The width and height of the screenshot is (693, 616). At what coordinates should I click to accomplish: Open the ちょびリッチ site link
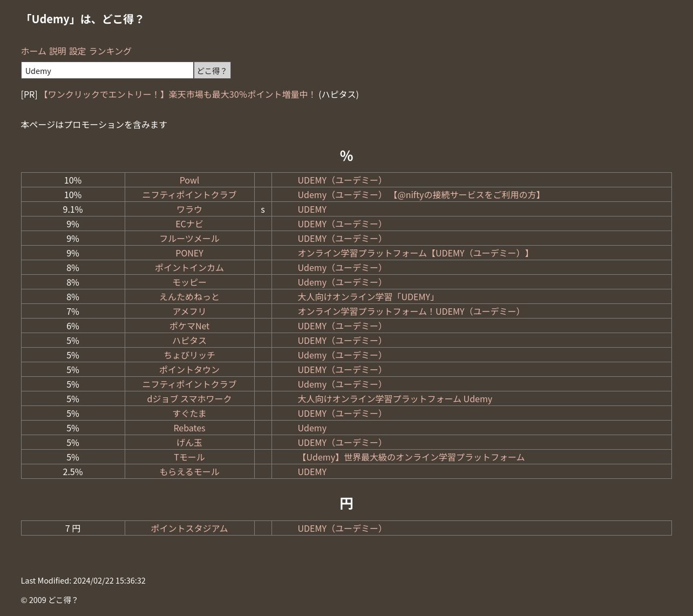point(189,355)
